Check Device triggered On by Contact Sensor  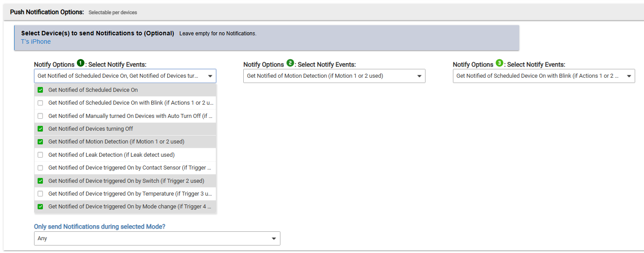click(x=41, y=168)
